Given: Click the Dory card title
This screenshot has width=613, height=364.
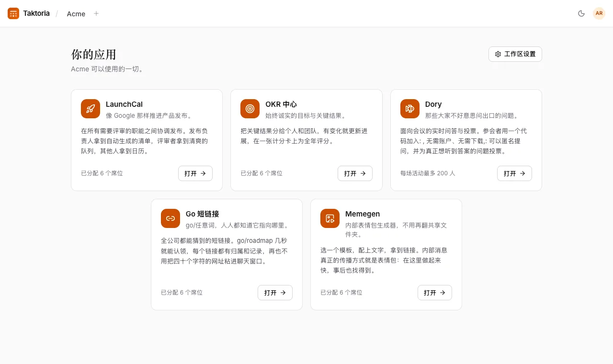Looking at the screenshot, I should 433,104.
